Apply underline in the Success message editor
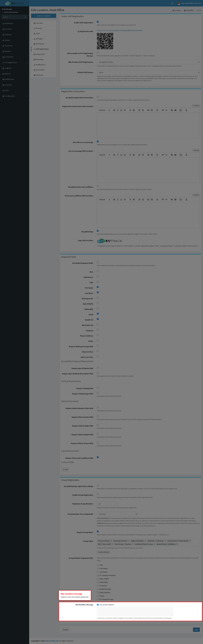Viewport: 203px width, 644px height. [121, 155]
